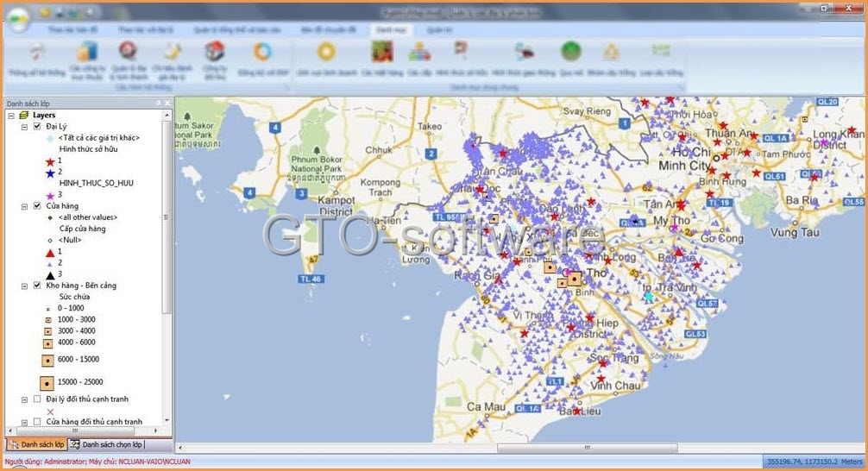Switch to the Thao tác với đại lý tab
Screen dimensions: 868x471
tap(146, 30)
